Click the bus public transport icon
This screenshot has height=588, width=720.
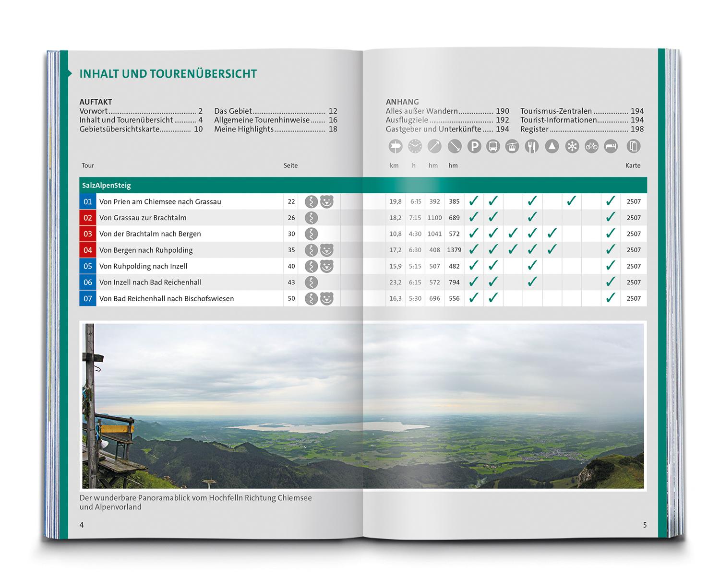tap(493, 146)
